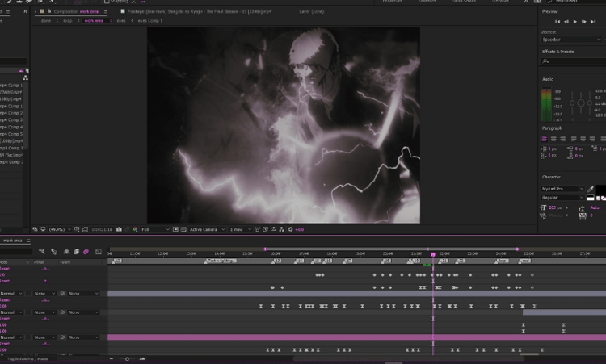
Task: Click the show channel color icon
Action: pyautogui.click(x=135, y=229)
